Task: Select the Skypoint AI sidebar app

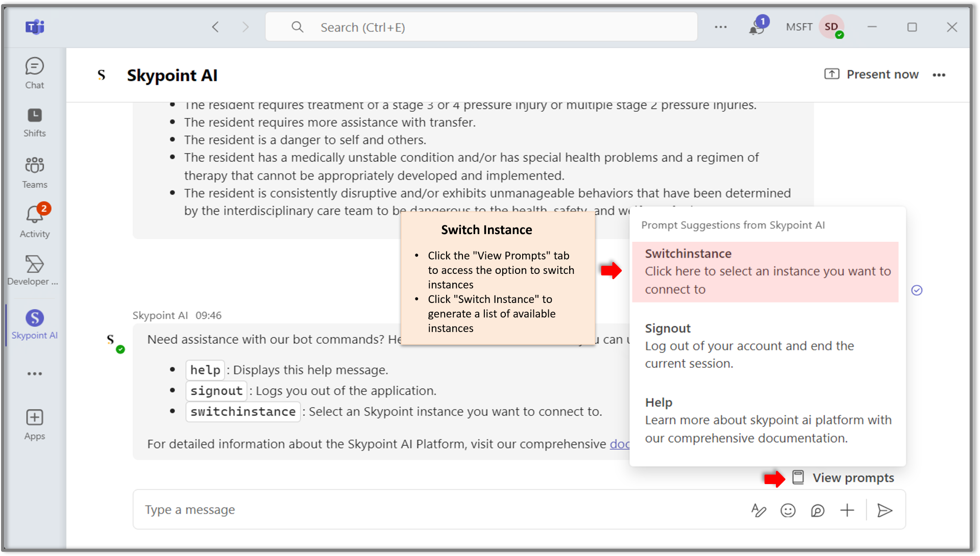Action: [34, 325]
